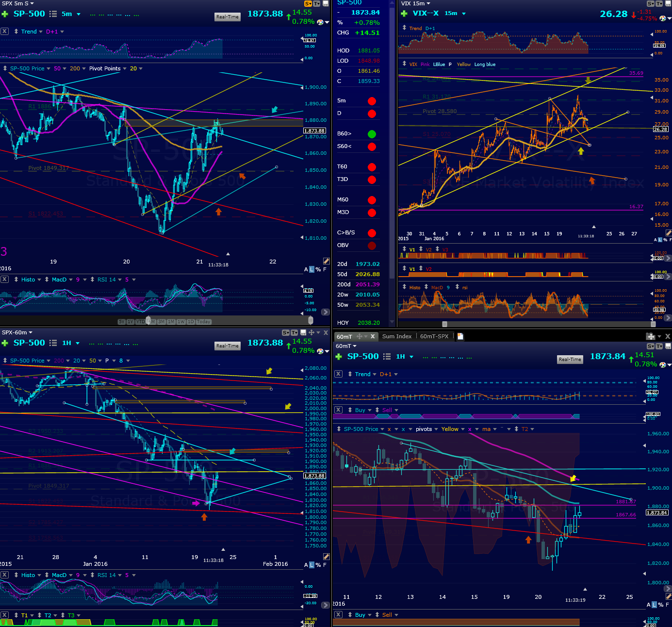The height and width of the screenshot is (627, 672).
Task: Open drawing pencil tool in 60mT chart
Action: (668, 596)
